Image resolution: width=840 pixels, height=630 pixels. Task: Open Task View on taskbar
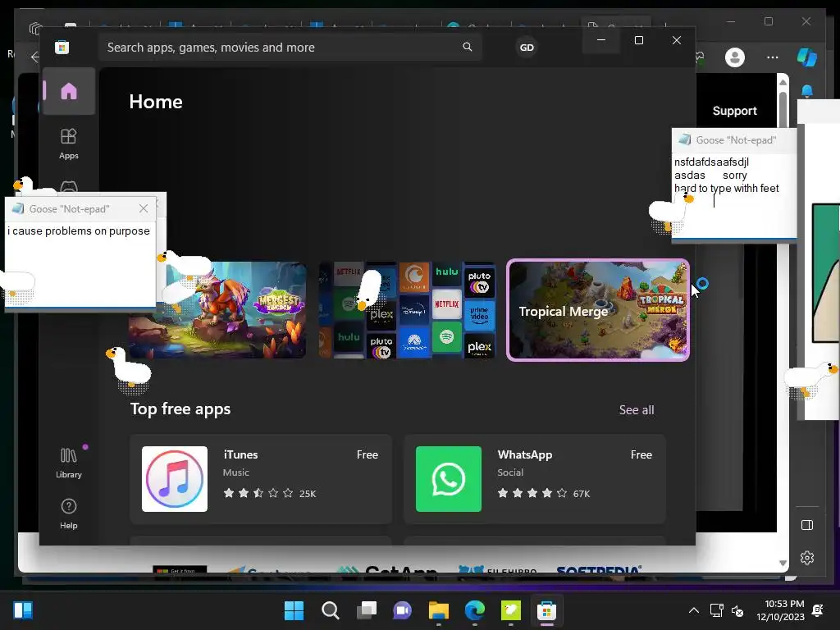[x=367, y=610]
